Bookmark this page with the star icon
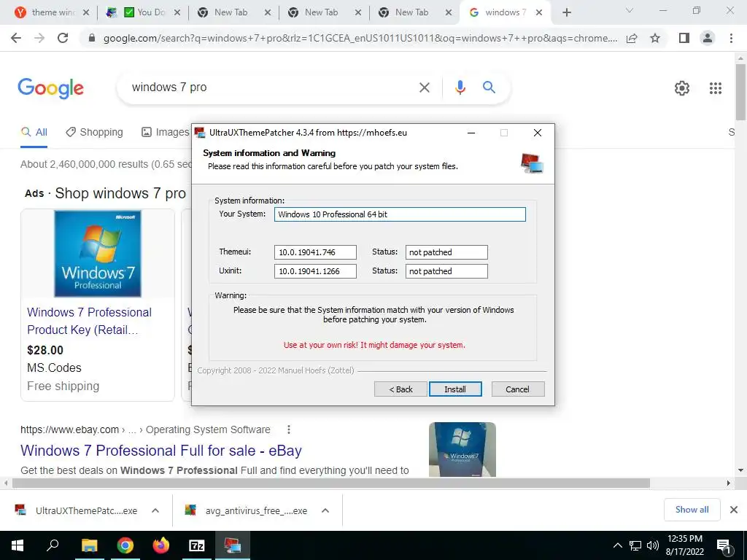747x560 pixels. pyautogui.click(x=655, y=38)
